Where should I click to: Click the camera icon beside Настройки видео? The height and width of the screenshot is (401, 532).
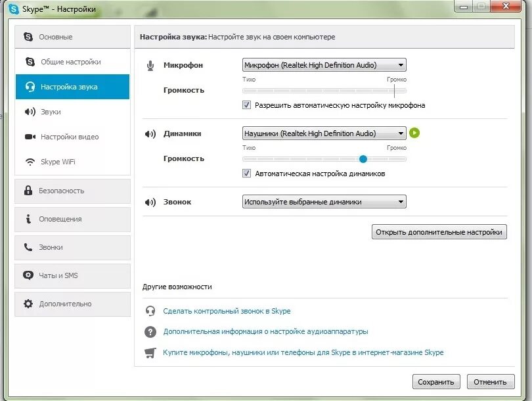click(x=30, y=137)
